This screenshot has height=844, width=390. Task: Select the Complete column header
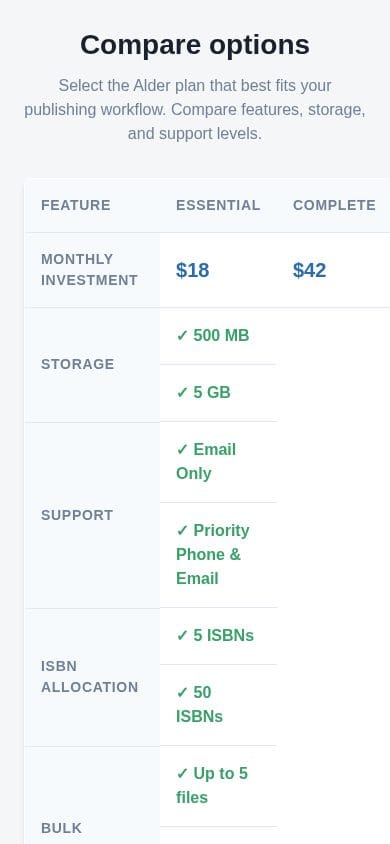pyautogui.click(x=334, y=205)
